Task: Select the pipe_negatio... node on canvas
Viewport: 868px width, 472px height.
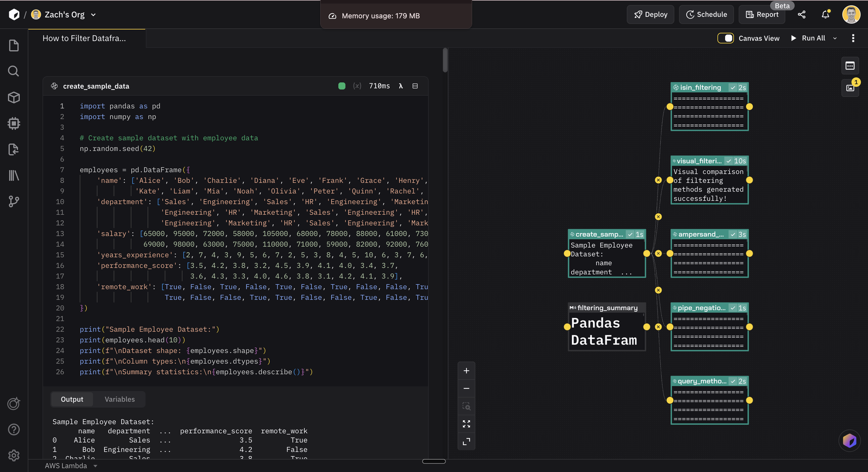Action: (709, 327)
